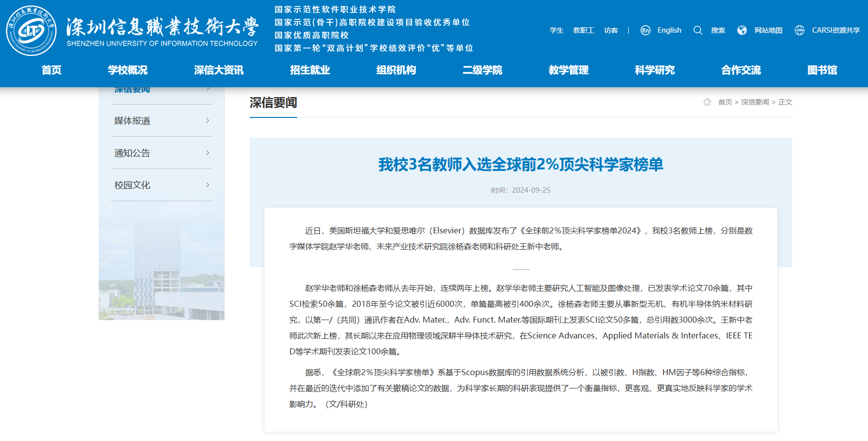Open the 招生就业 navigation menu
868x441 pixels.
(310, 70)
